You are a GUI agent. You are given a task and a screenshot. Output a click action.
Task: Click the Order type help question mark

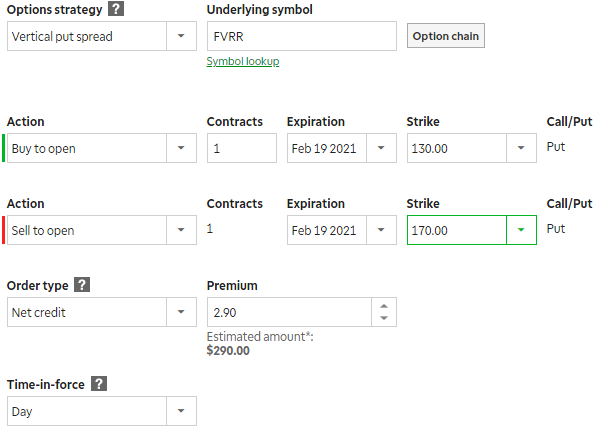[x=82, y=285]
